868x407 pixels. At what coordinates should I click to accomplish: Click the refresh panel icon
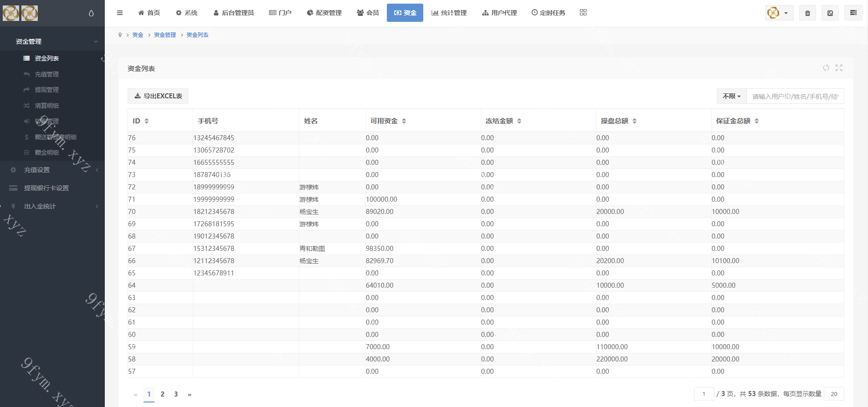[826, 68]
